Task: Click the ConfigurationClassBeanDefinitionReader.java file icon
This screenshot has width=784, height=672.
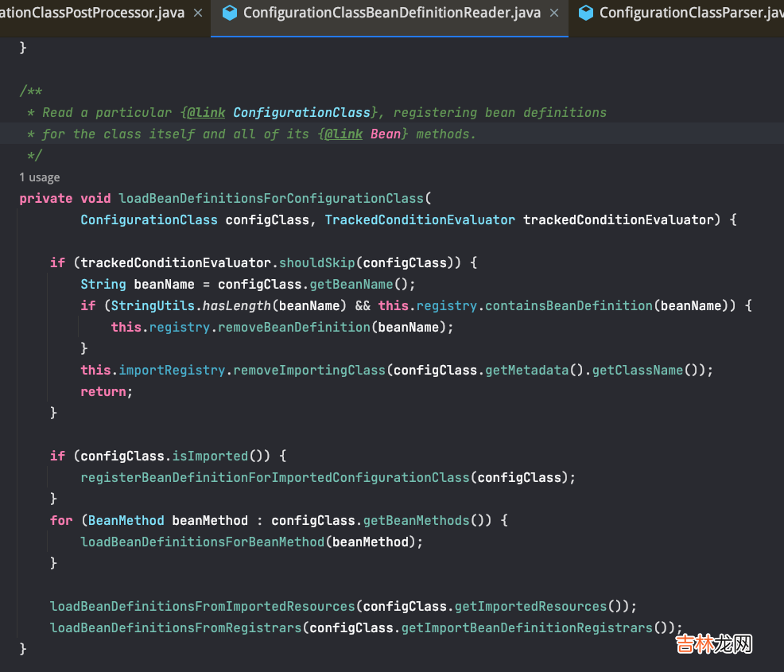Action: tap(230, 13)
